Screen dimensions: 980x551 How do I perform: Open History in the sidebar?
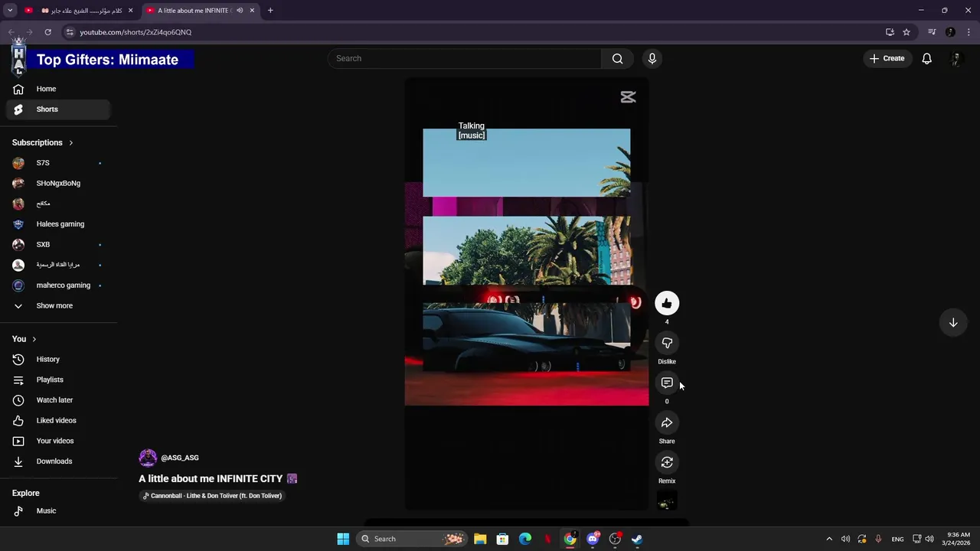click(58, 360)
